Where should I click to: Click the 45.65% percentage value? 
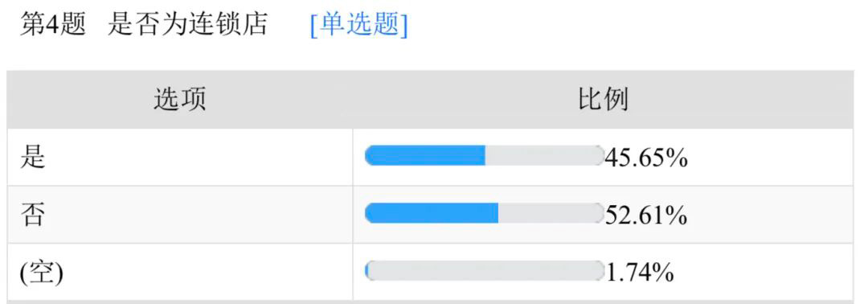pyautogui.click(x=646, y=158)
